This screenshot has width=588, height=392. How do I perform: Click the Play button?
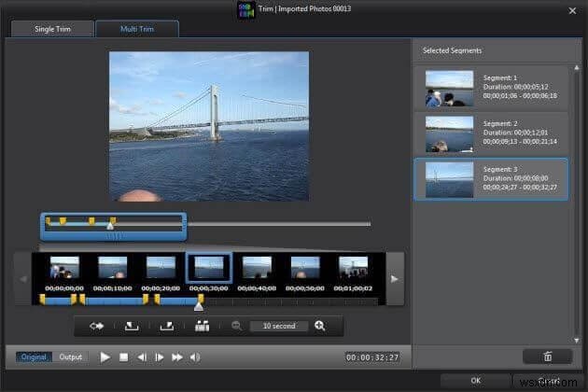(x=105, y=357)
